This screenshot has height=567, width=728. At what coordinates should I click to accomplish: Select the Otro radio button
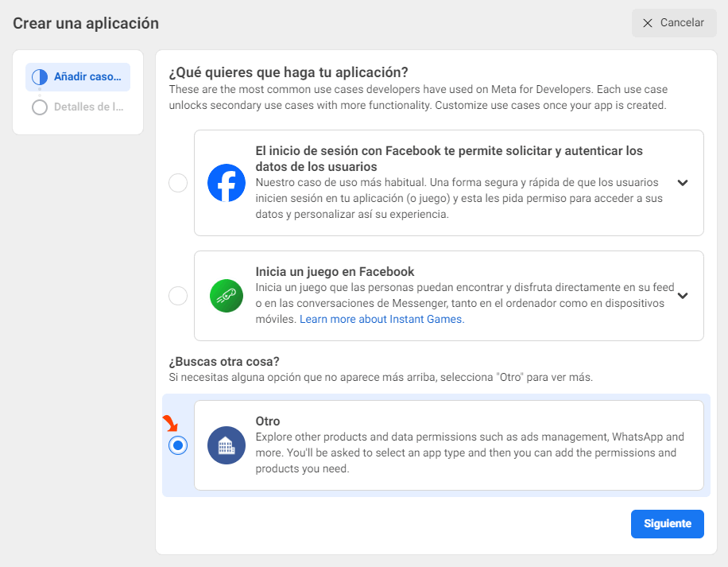(178, 445)
